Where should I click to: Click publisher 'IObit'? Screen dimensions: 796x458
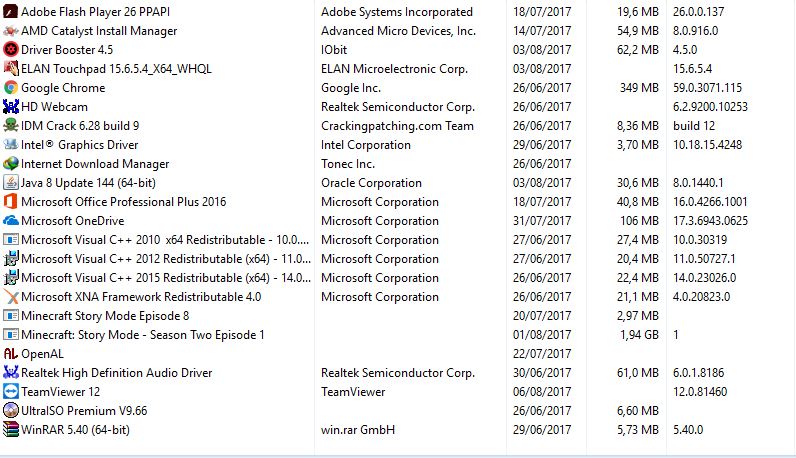click(334, 50)
